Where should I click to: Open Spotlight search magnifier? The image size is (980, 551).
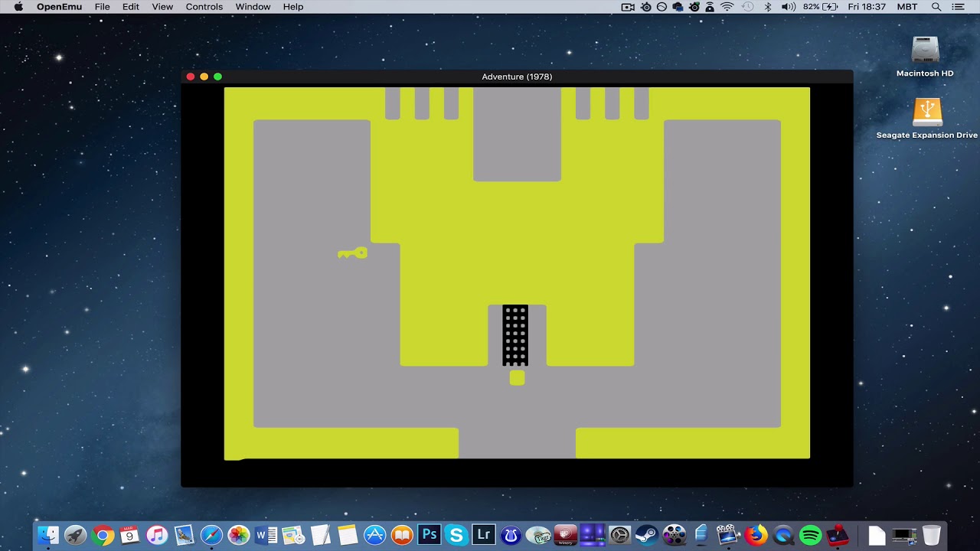[x=936, y=7]
